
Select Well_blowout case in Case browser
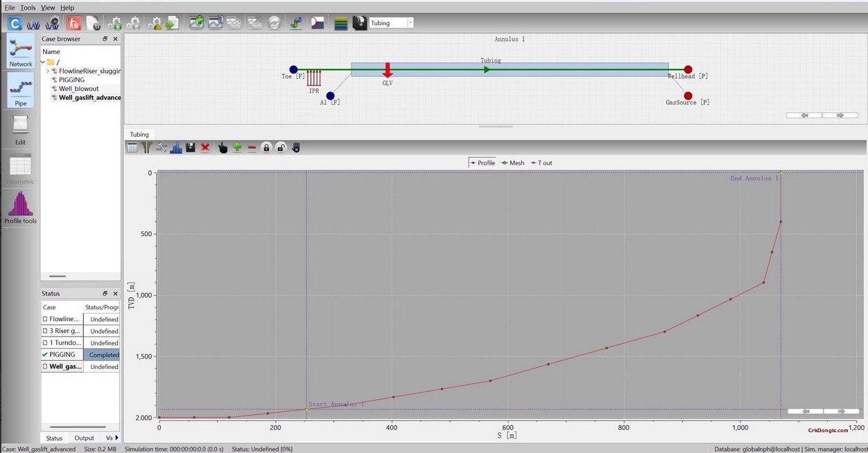click(x=79, y=89)
